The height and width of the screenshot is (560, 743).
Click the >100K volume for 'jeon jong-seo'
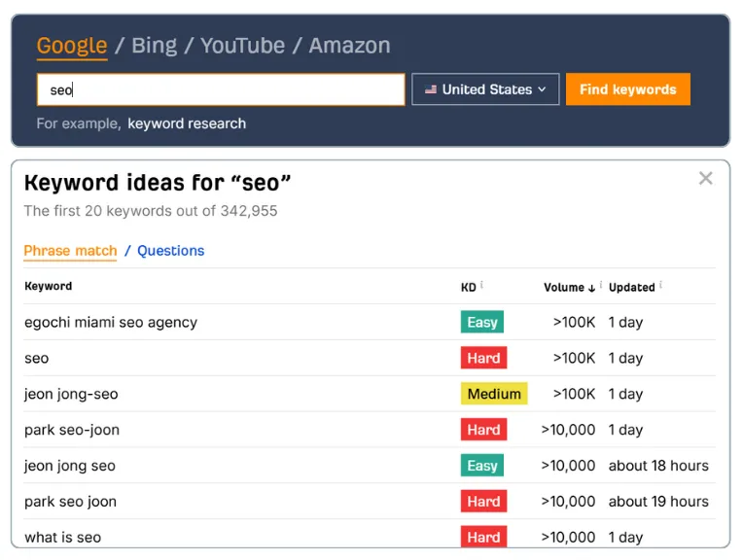pyautogui.click(x=574, y=394)
